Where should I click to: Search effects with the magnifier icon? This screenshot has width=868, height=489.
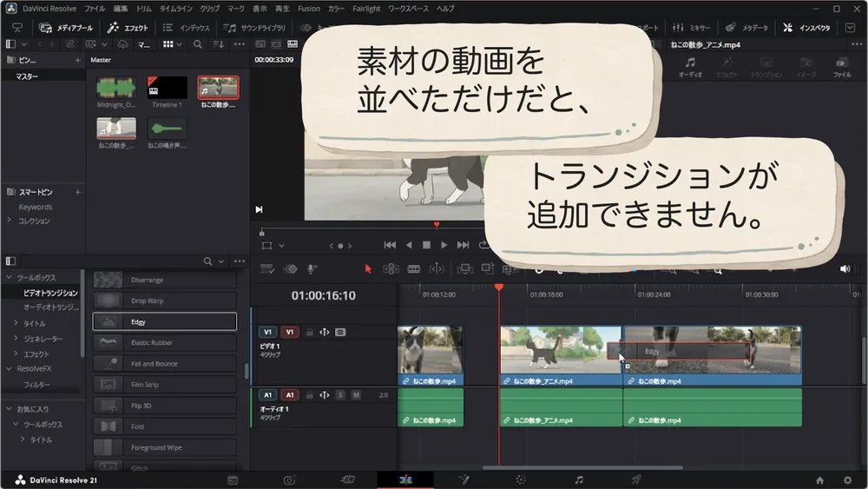point(207,261)
